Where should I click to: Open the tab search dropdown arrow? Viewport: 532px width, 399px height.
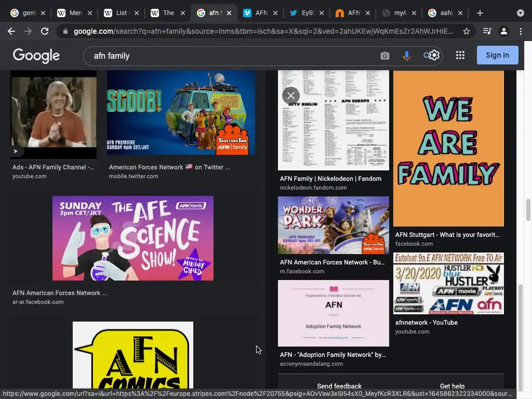tap(521, 13)
